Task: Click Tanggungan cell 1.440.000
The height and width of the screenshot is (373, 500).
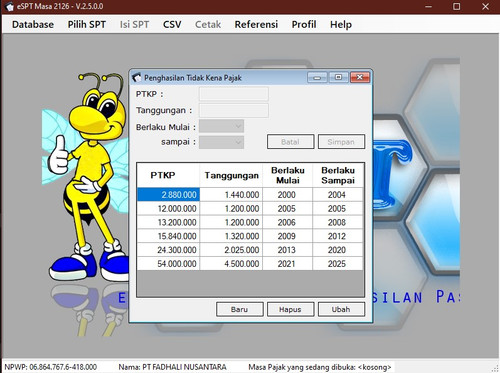Action: 231,195
